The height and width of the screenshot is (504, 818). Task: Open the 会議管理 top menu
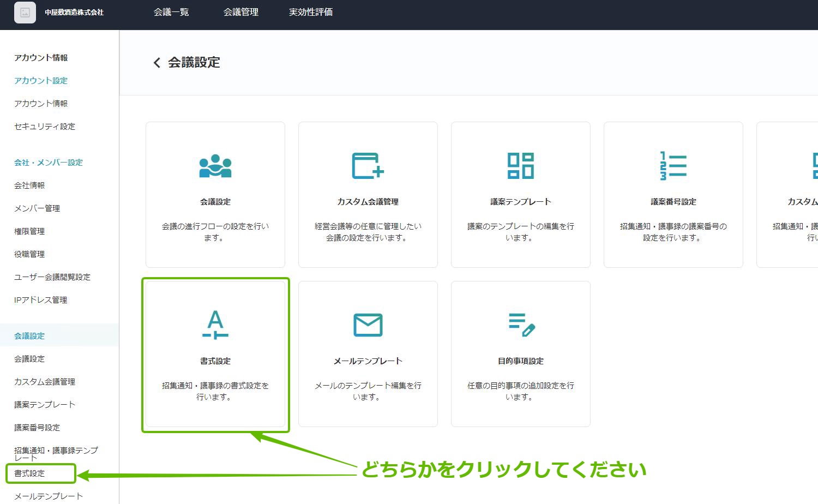tap(240, 12)
